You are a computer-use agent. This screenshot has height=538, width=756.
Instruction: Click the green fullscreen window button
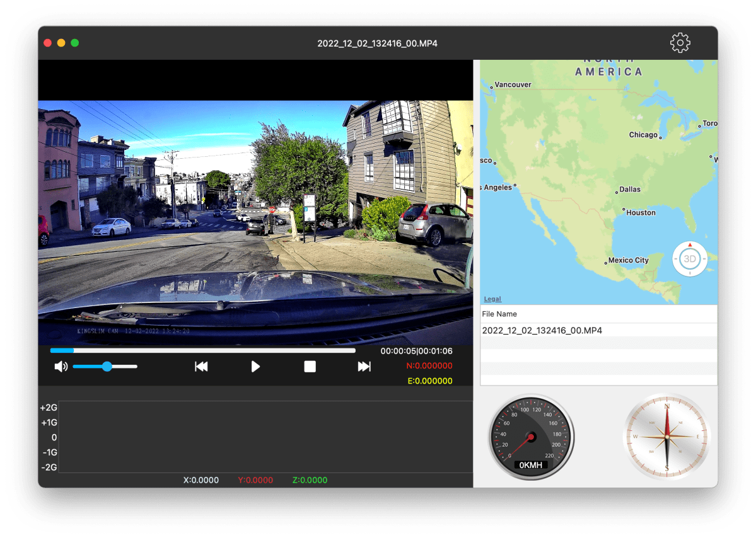[x=75, y=43]
